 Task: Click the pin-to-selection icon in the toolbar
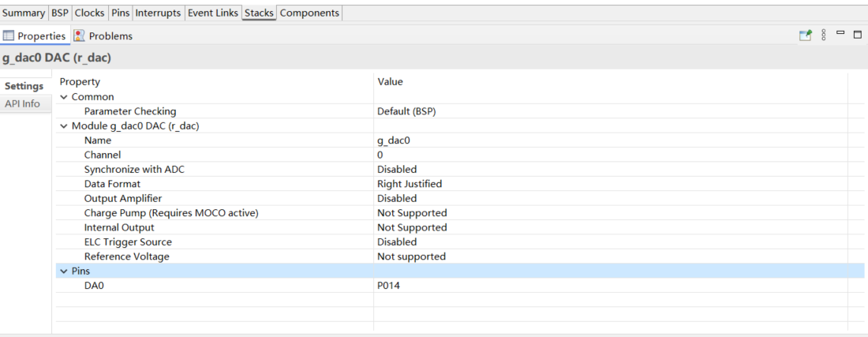coord(806,36)
